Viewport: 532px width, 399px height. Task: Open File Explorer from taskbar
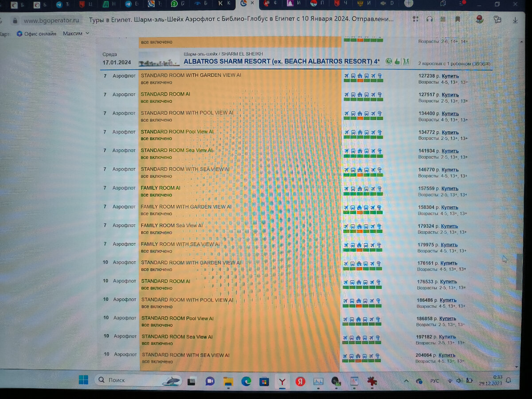(228, 381)
